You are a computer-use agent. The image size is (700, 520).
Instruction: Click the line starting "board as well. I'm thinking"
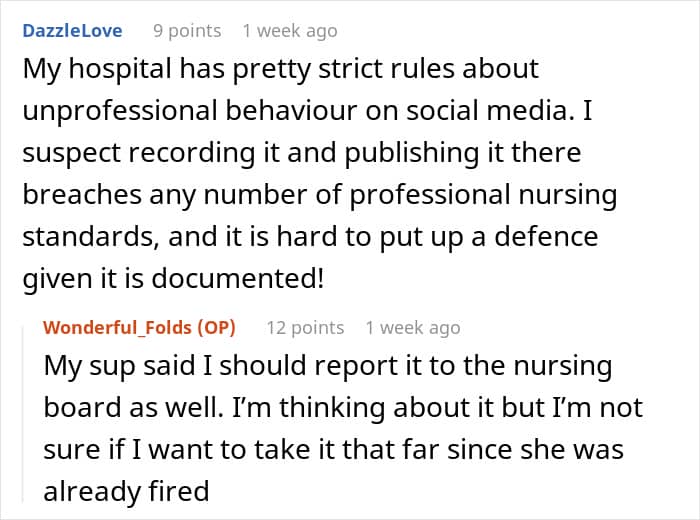point(343,408)
